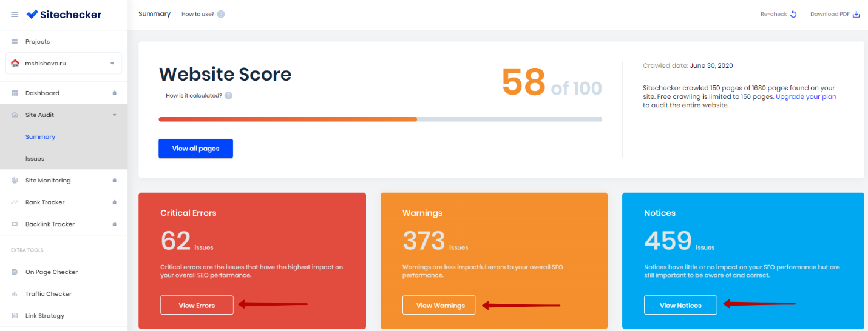Click the How is it calculated question icon
The image size is (868, 331).
point(228,95)
